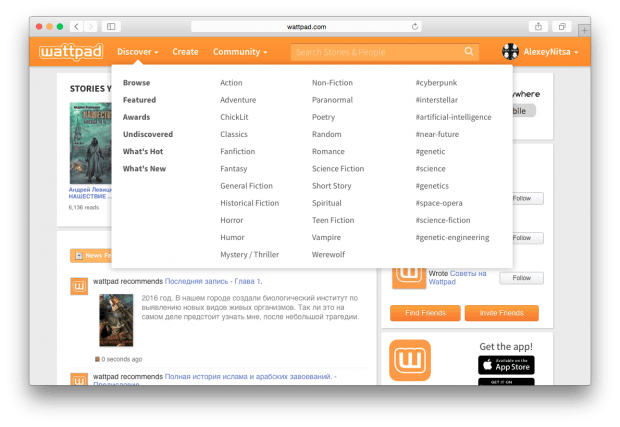Click the orange Wattpad app icon
Viewport: 620px width, 427px height.
coord(409,360)
